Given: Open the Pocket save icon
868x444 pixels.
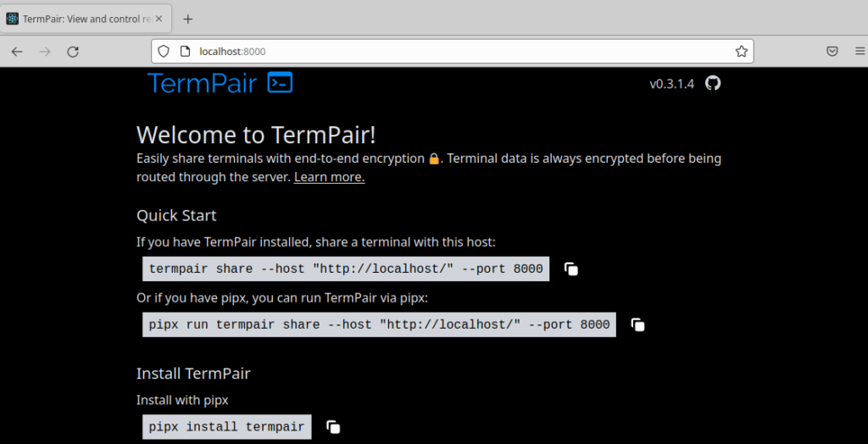Looking at the screenshot, I should click(x=832, y=52).
